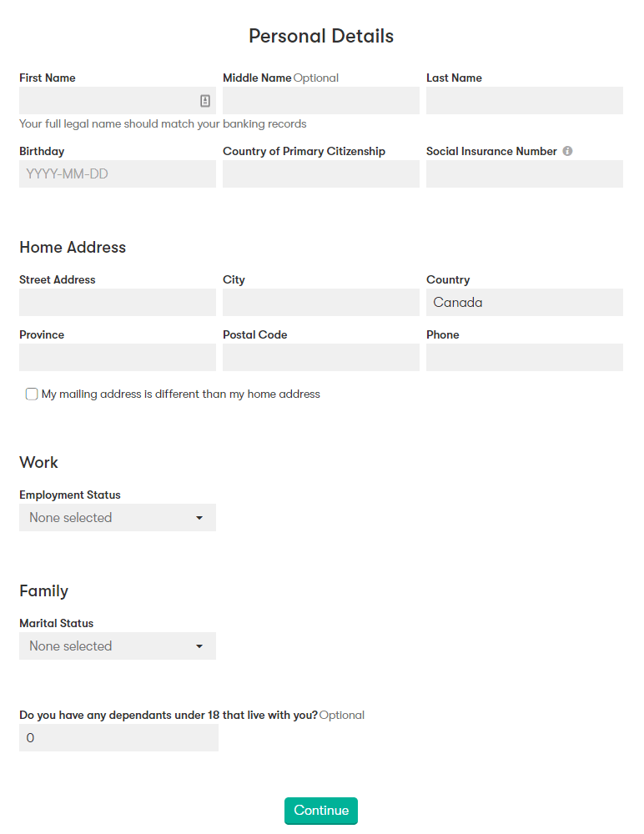Screen dimensions: 644x834
Task: Click the Street Address input field
Action: 117,302
